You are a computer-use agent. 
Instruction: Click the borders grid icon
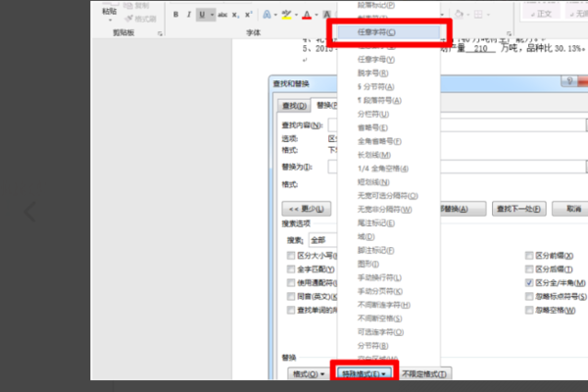[x=478, y=15]
